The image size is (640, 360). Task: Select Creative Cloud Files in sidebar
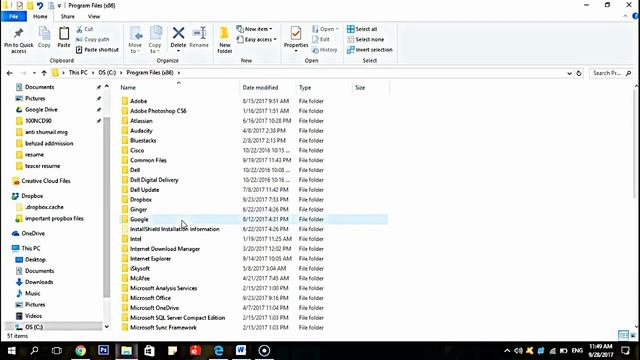(x=46, y=181)
